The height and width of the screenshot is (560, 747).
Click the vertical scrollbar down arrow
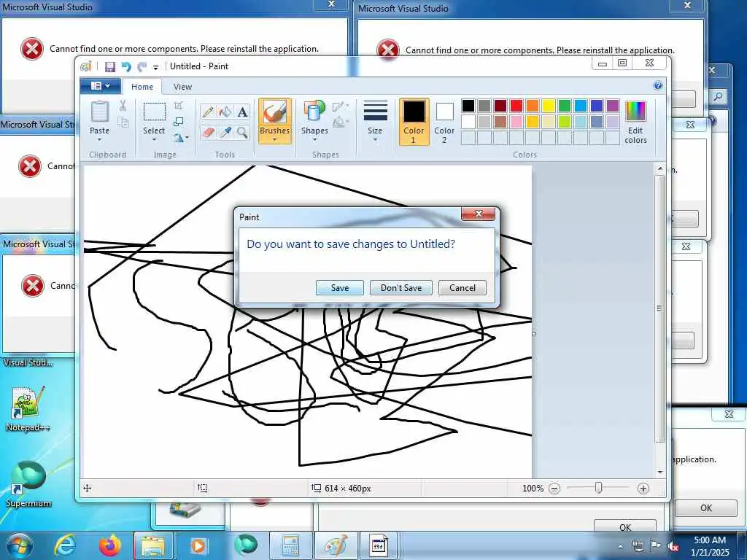(659, 472)
